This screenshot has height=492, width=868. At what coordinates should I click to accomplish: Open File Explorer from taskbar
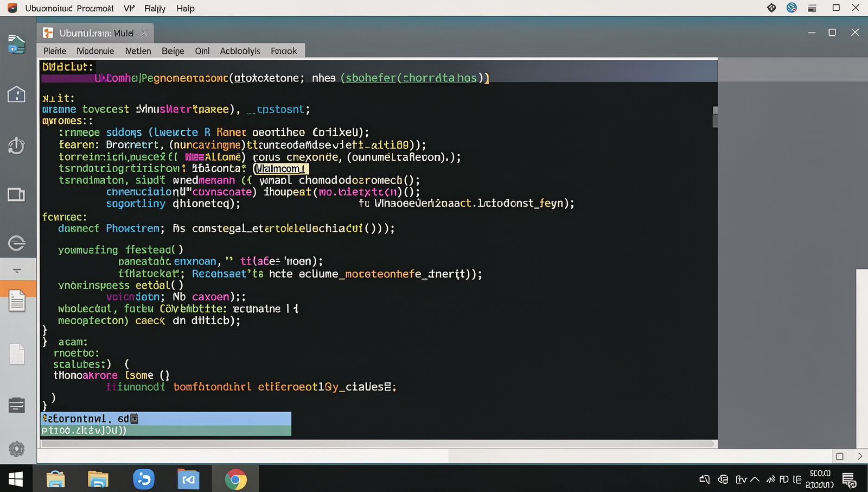[x=98, y=480]
